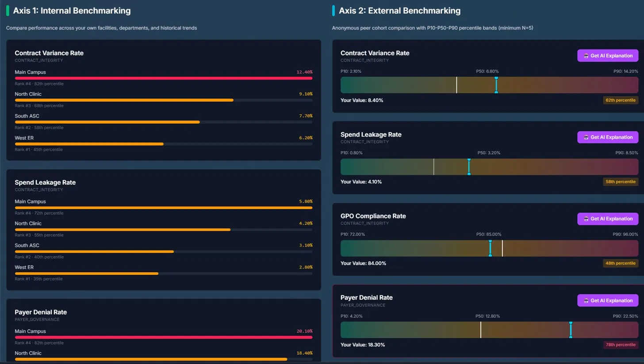The width and height of the screenshot is (644, 364).
Task: Click South ASC 3.10% Spend Leakage bar
Action: point(164,251)
